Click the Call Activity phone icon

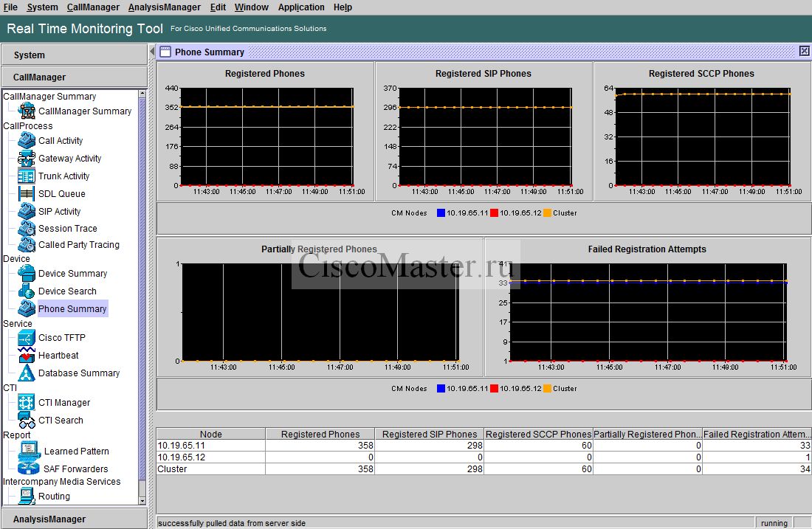click(27, 140)
